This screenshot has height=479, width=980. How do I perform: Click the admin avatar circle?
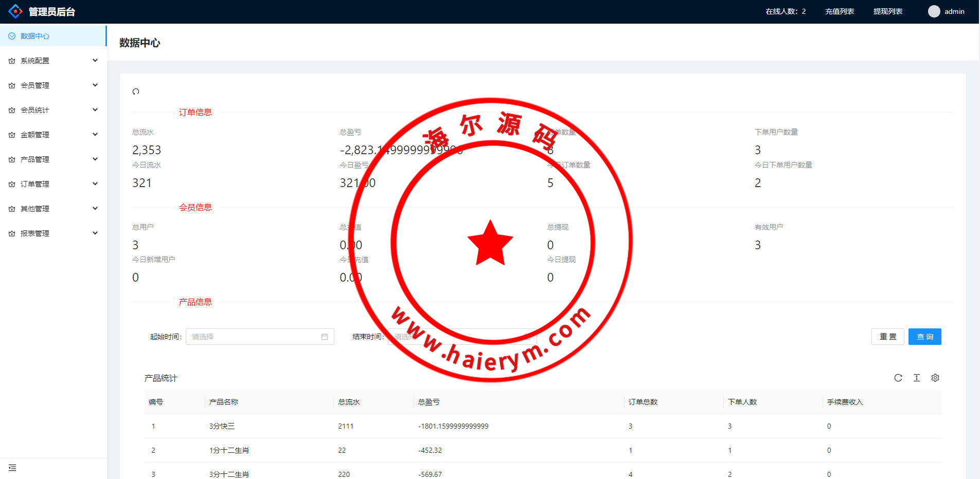tap(934, 11)
